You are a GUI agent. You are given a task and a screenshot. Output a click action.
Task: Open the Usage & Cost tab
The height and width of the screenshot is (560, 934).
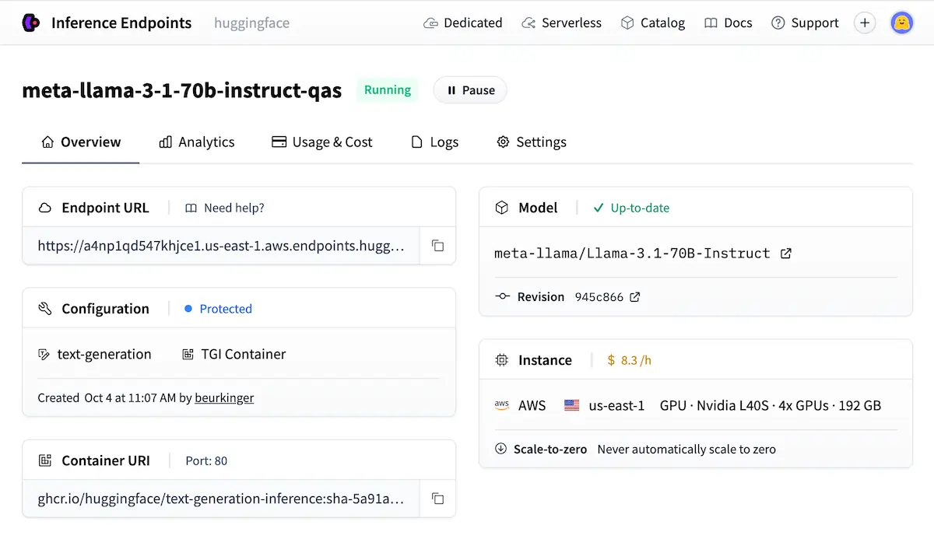point(321,142)
